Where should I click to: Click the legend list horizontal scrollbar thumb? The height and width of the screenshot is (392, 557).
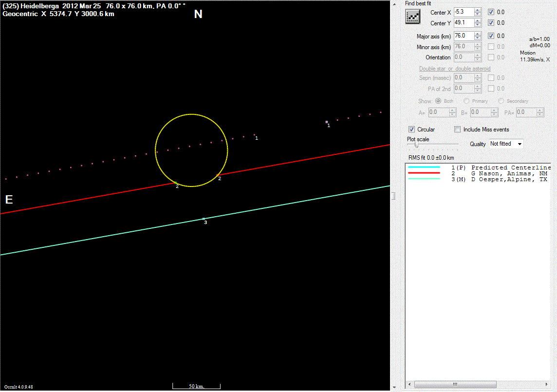[455, 385]
